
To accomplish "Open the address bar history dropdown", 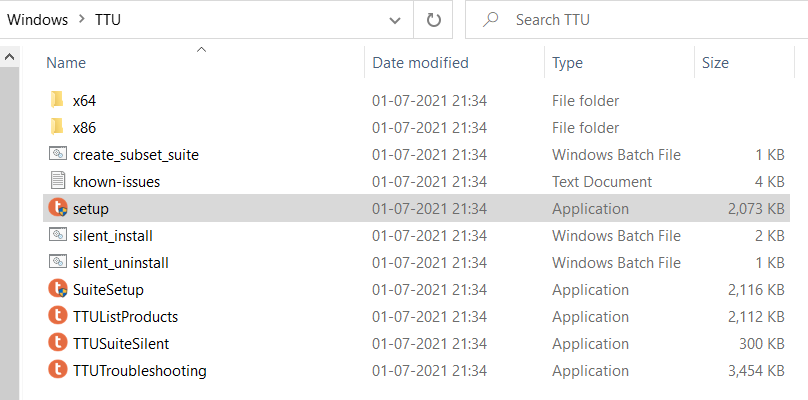I will point(395,20).
